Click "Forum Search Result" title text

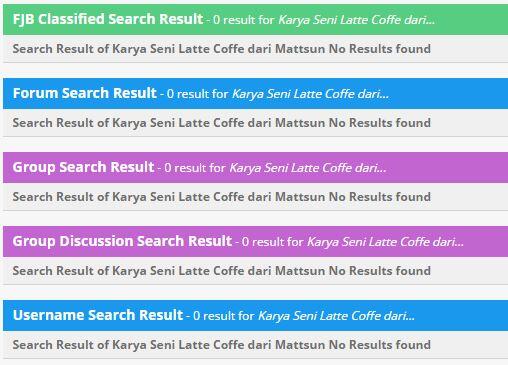(85, 93)
